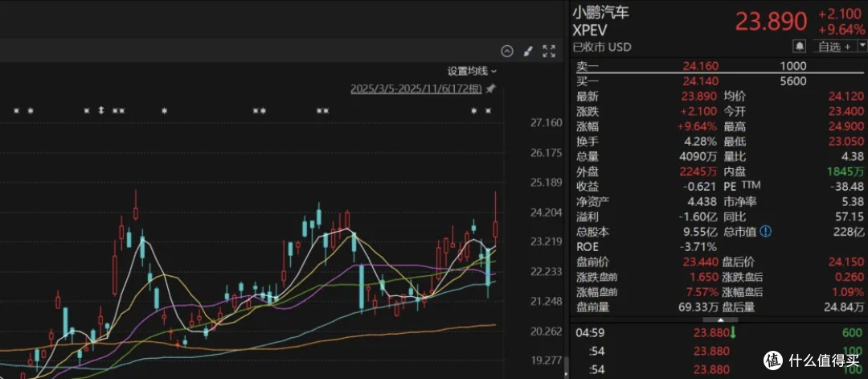Click the 盘后量 value 24.84万
The height and width of the screenshot is (379, 868).
[844, 307]
